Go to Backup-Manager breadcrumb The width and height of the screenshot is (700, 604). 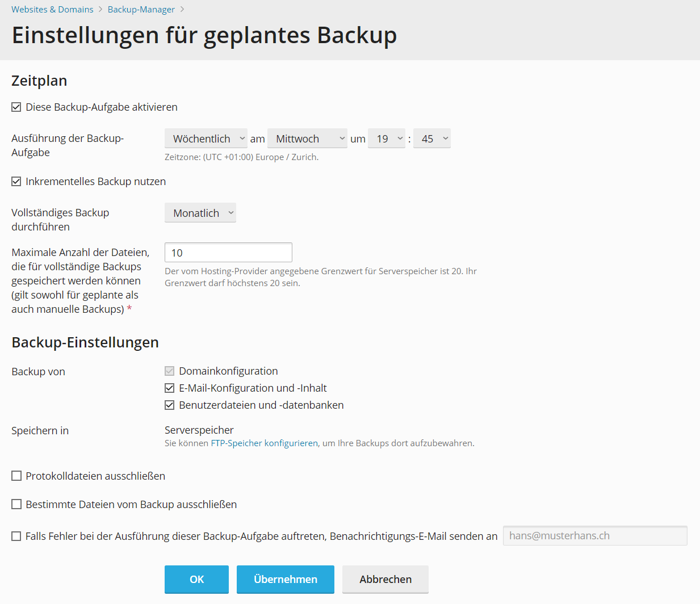coord(141,10)
